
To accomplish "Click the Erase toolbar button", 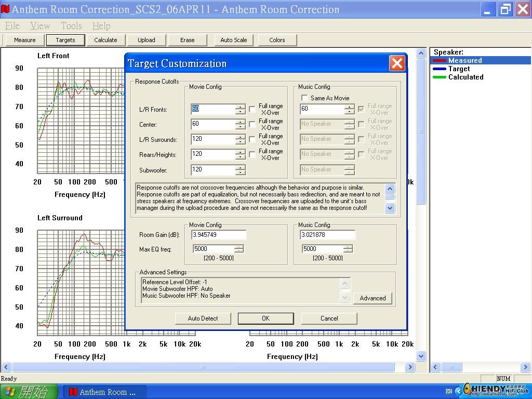I will [187, 40].
